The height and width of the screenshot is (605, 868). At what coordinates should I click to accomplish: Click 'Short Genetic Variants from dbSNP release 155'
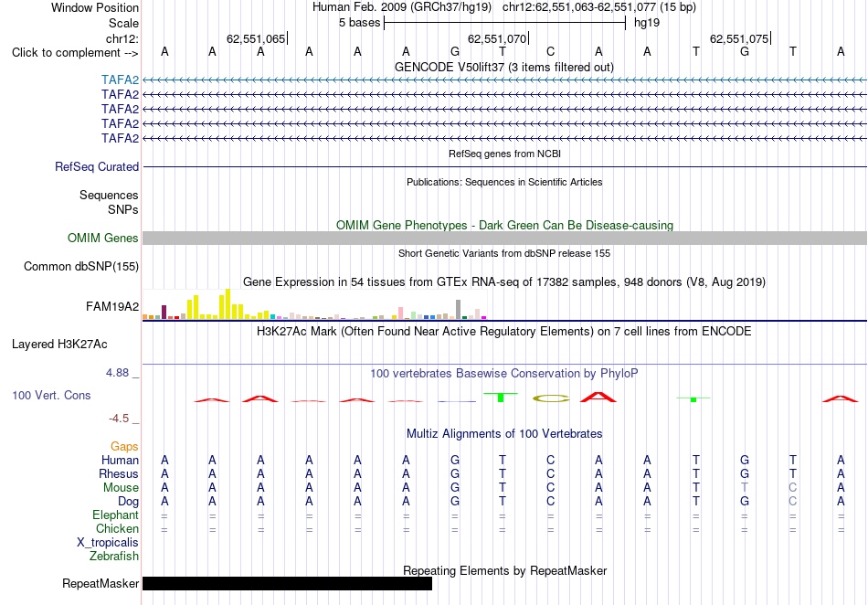click(x=504, y=253)
